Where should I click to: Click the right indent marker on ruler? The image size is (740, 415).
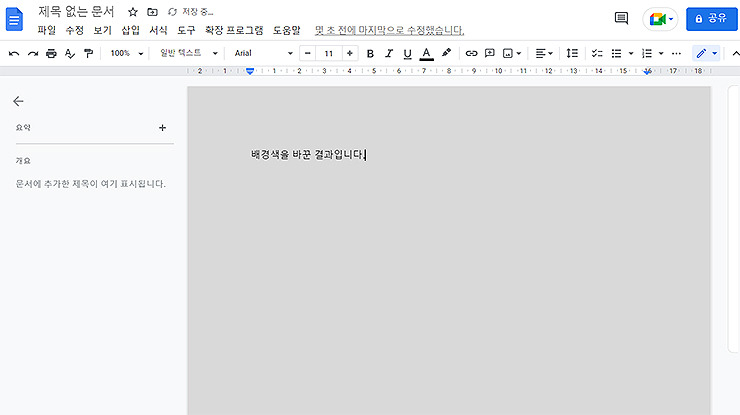tap(648, 71)
